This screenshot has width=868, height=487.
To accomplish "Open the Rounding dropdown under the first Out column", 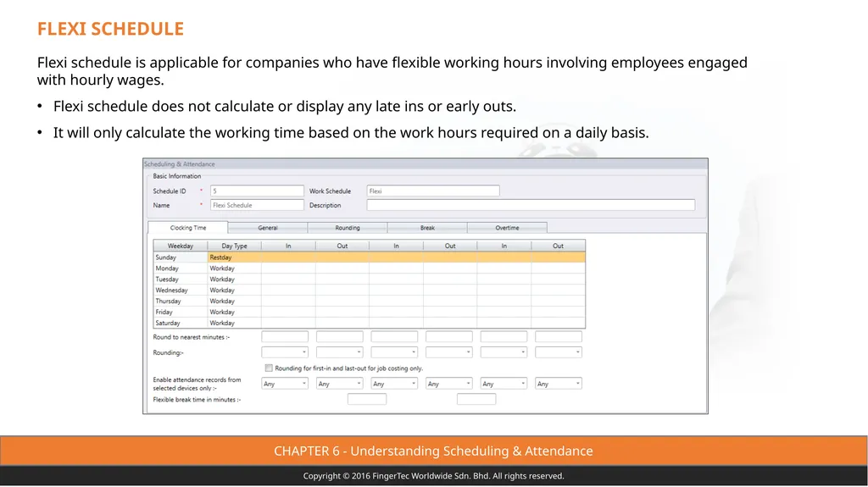I will click(339, 352).
